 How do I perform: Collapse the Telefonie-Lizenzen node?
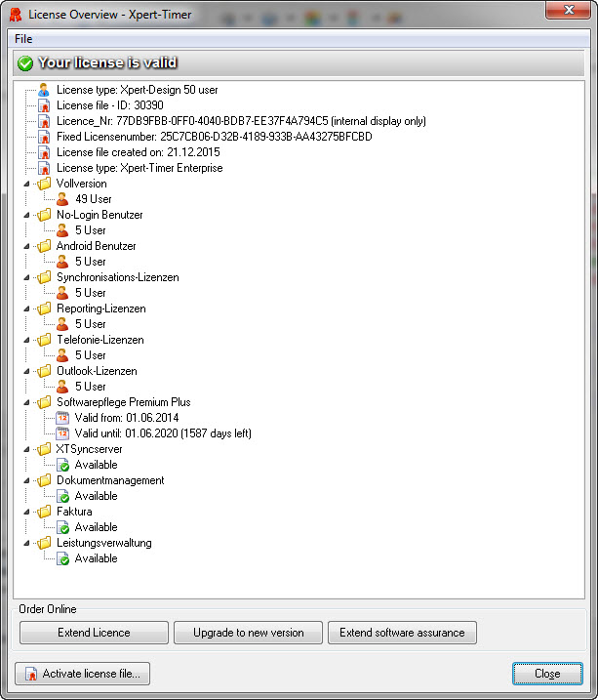[x=26, y=340]
